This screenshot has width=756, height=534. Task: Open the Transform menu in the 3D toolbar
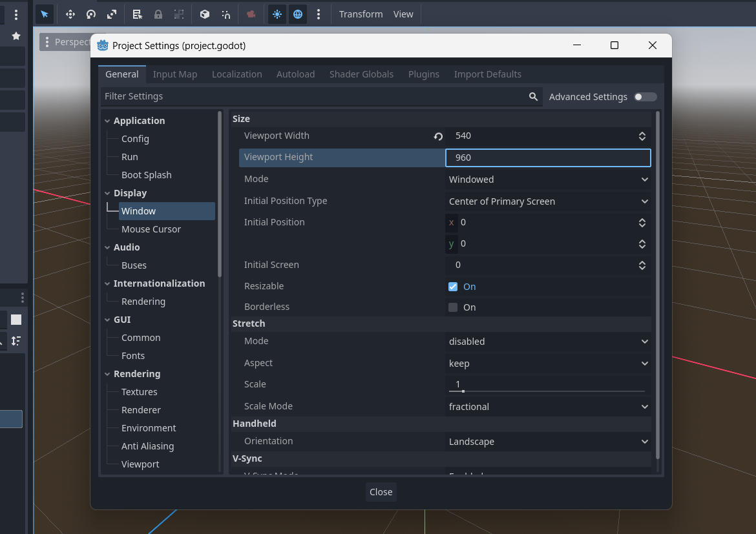click(361, 14)
